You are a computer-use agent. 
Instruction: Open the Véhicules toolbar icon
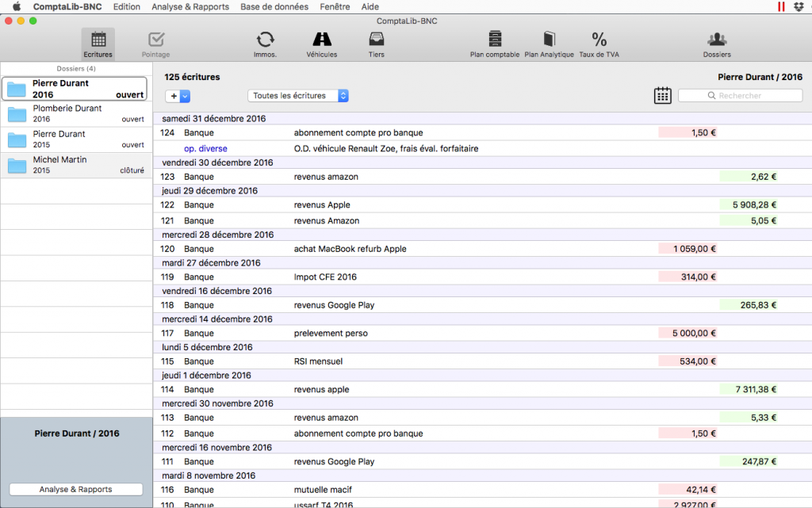coord(322,44)
